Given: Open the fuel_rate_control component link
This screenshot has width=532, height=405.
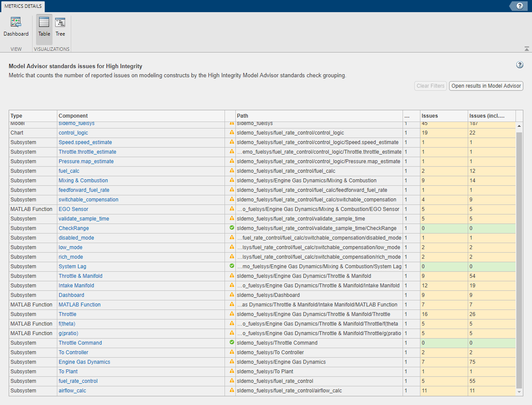Looking at the screenshot, I should (x=78, y=381).
